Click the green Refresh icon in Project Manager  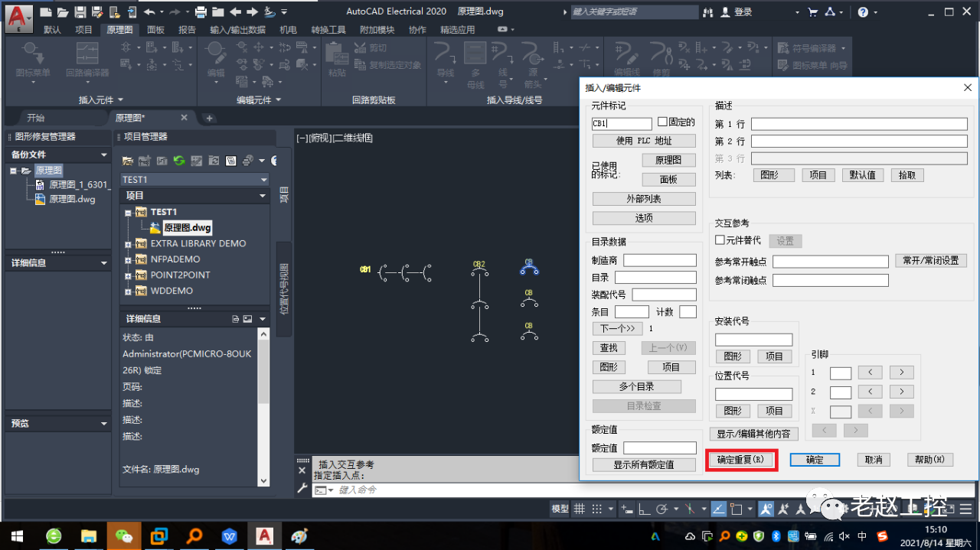point(178,161)
